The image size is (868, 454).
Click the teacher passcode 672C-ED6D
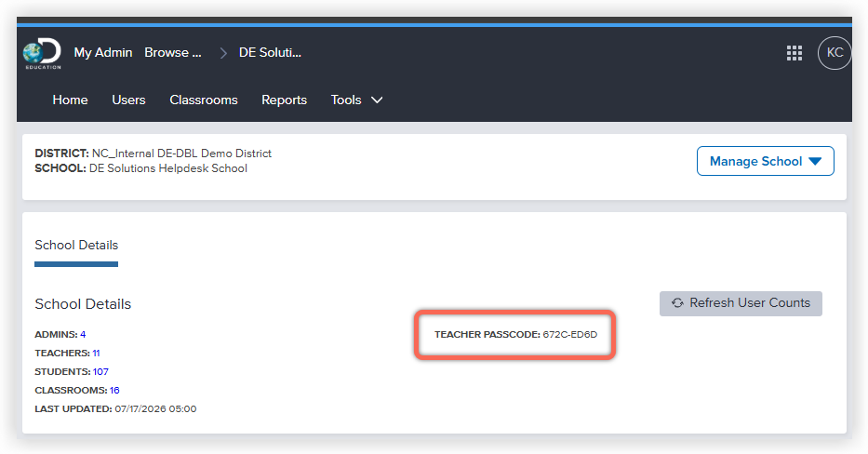pyautogui.click(x=570, y=334)
